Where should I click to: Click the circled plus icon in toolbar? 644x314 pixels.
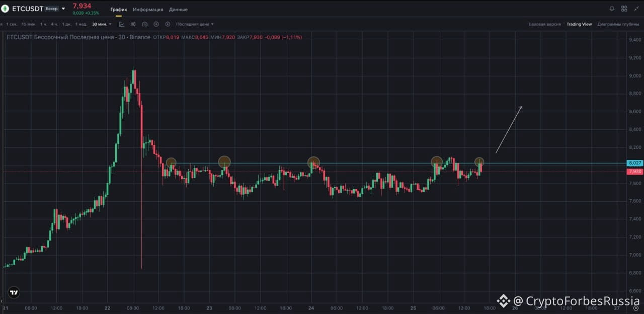(156, 24)
